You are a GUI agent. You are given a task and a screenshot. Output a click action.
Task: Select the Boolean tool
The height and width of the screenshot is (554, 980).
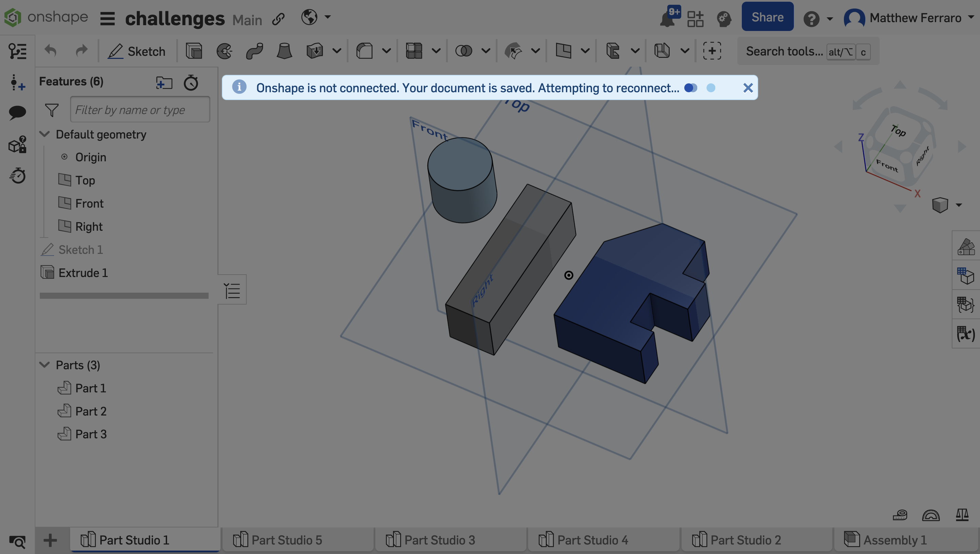point(463,51)
